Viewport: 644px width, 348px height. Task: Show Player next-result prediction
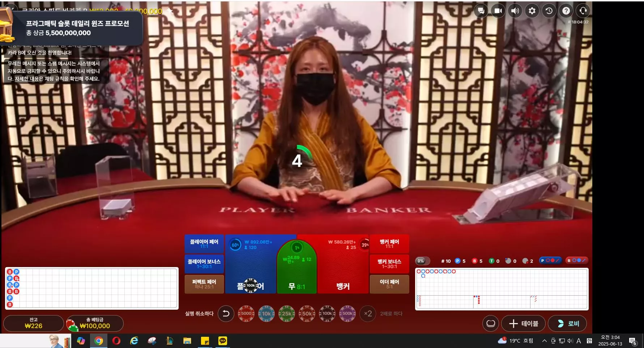550,261
